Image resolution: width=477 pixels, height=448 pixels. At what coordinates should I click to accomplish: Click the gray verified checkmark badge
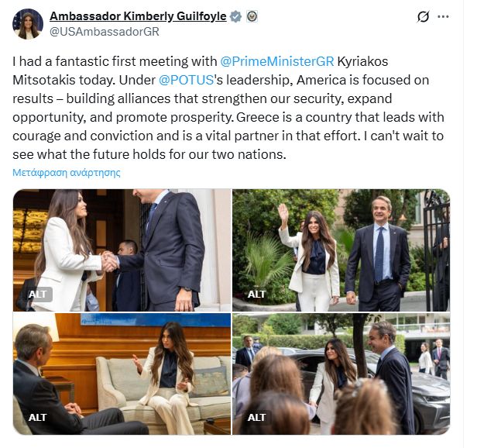click(237, 16)
